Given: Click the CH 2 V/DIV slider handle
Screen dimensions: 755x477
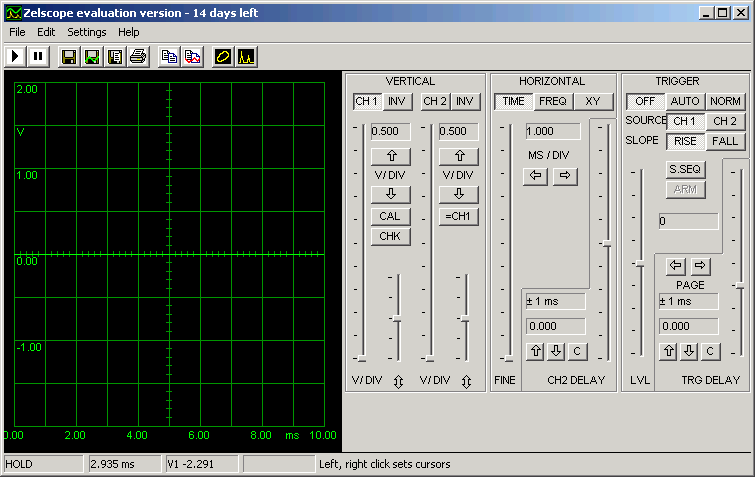Looking at the screenshot, I should (430, 359).
